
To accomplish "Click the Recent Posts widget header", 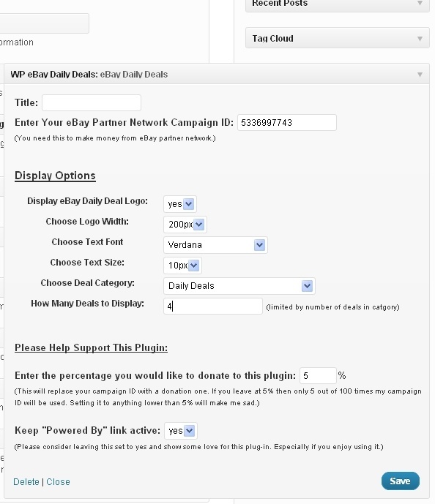I will pyautogui.click(x=337, y=5).
